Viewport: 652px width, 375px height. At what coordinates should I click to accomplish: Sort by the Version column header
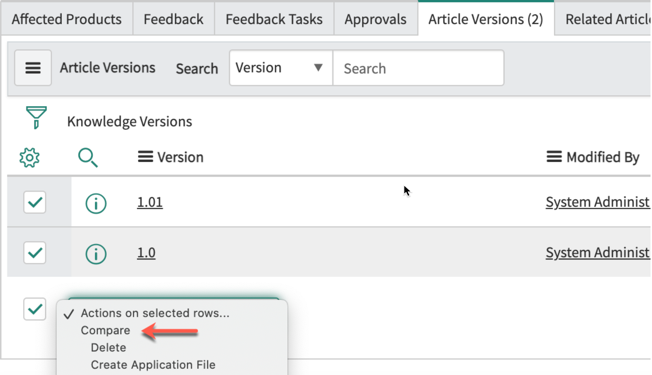coord(180,157)
